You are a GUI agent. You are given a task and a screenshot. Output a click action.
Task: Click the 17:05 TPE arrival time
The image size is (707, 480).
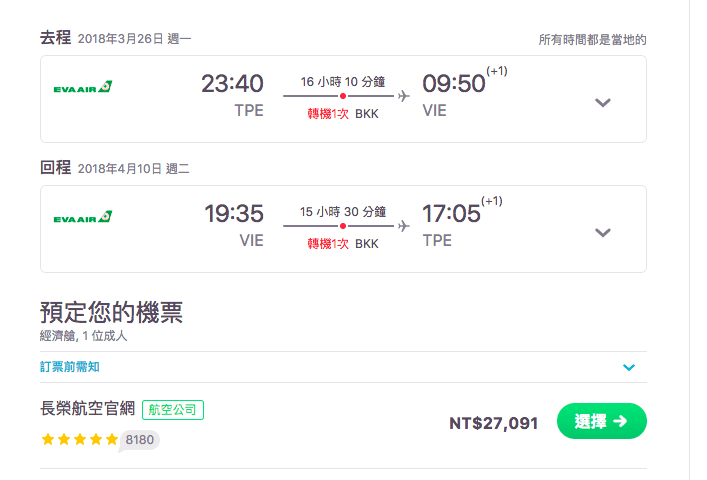coord(451,225)
